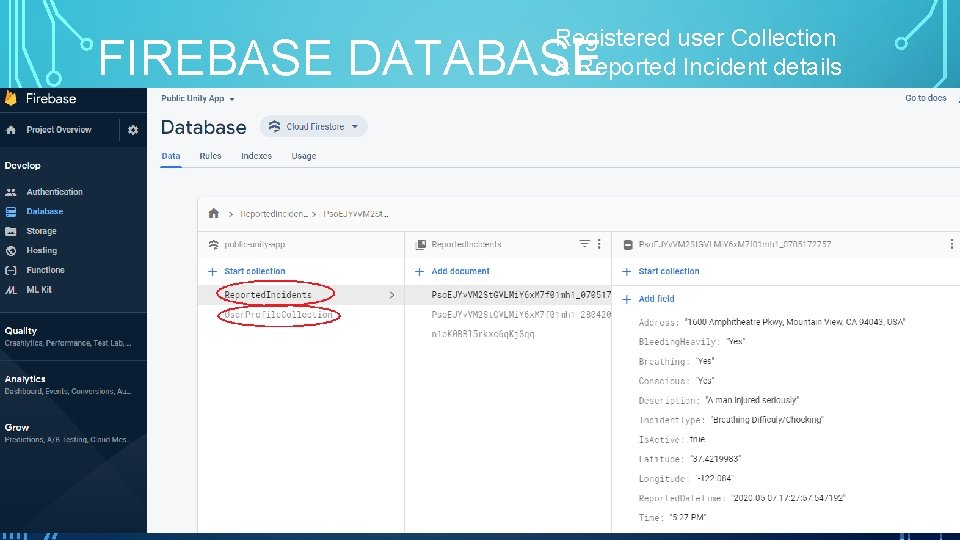The width and height of the screenshot is (960, 540).
Task: Select document ending in 280420
Action: (521, 315)
